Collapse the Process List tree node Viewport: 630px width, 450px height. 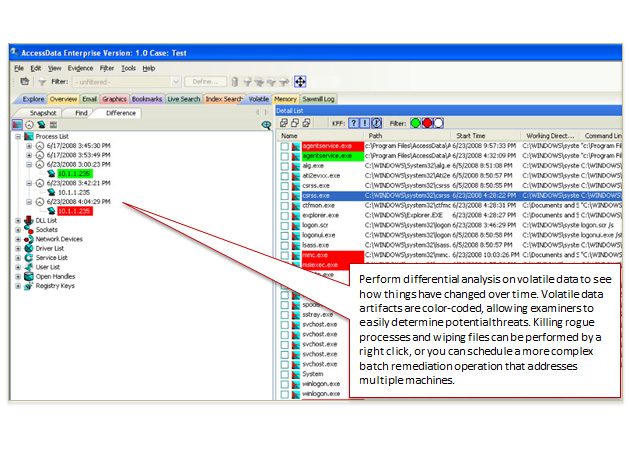18,136
